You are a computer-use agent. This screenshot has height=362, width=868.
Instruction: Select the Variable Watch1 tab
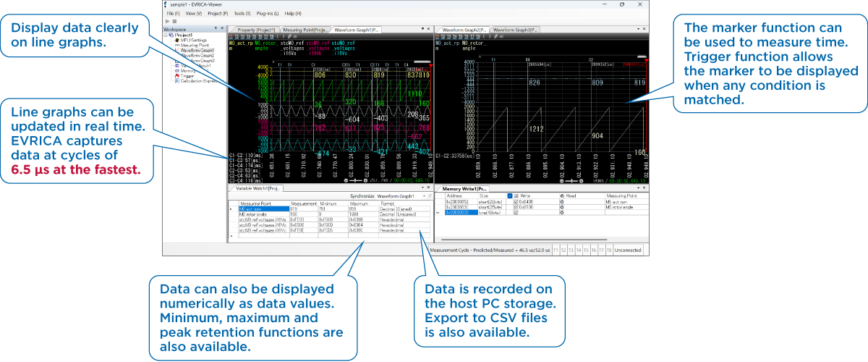[258, 188]
